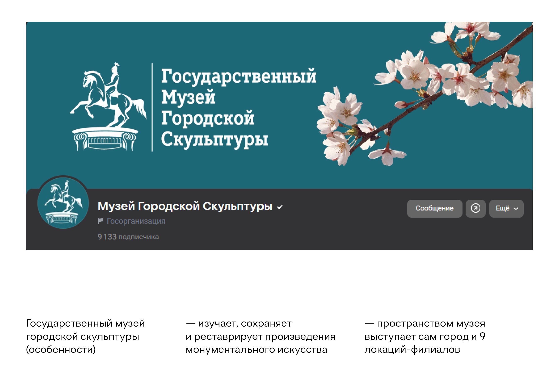Click the Сообщение button
558x392 pixels.
point(434,208)
